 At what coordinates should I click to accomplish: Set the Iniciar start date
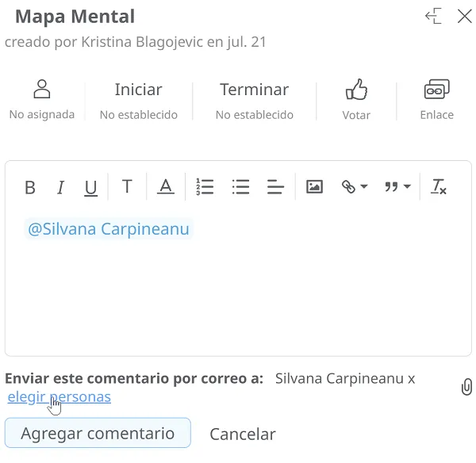[x=139, y=101]
